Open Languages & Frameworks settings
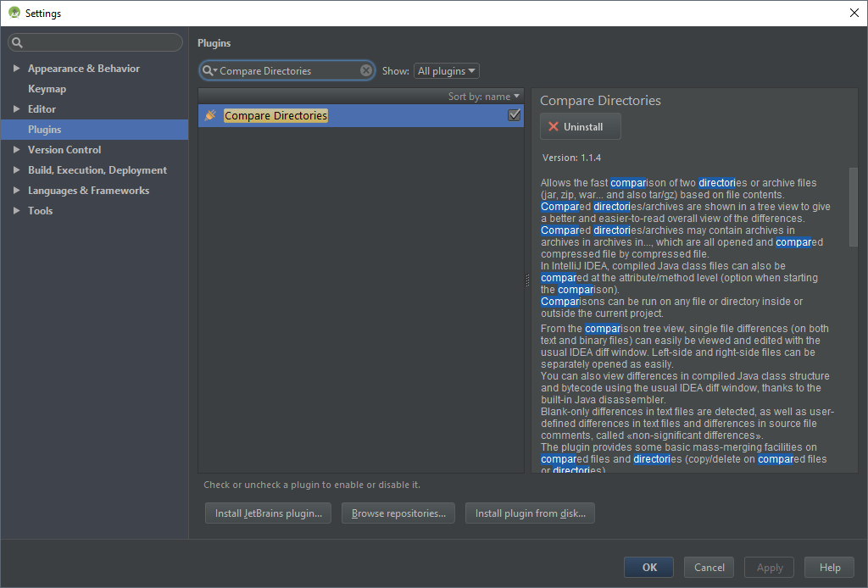The image size is (868, 588). 88,191
